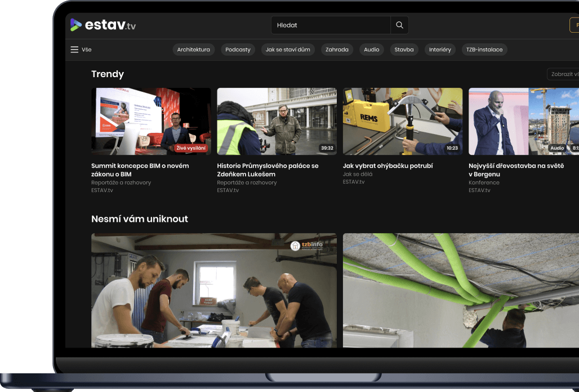Click the tzbinfo watermark logo on the thumbnail

point(306,245)
